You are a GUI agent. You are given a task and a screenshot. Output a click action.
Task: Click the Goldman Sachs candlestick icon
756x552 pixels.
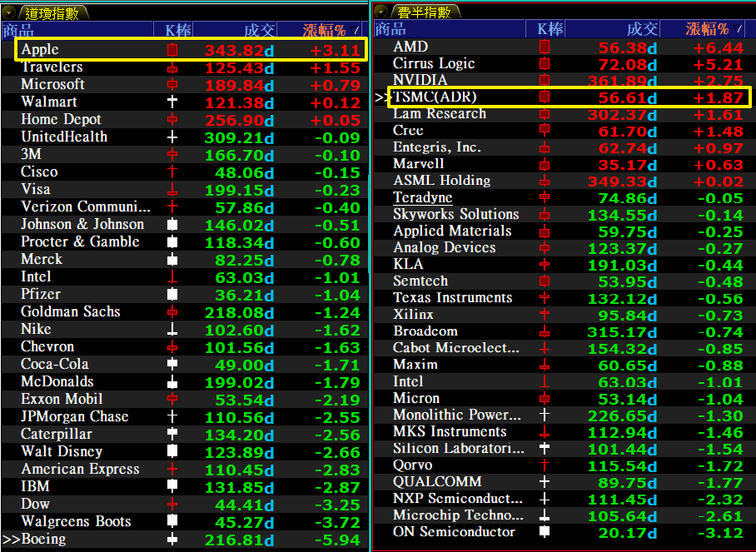click(x=172, y=312)
